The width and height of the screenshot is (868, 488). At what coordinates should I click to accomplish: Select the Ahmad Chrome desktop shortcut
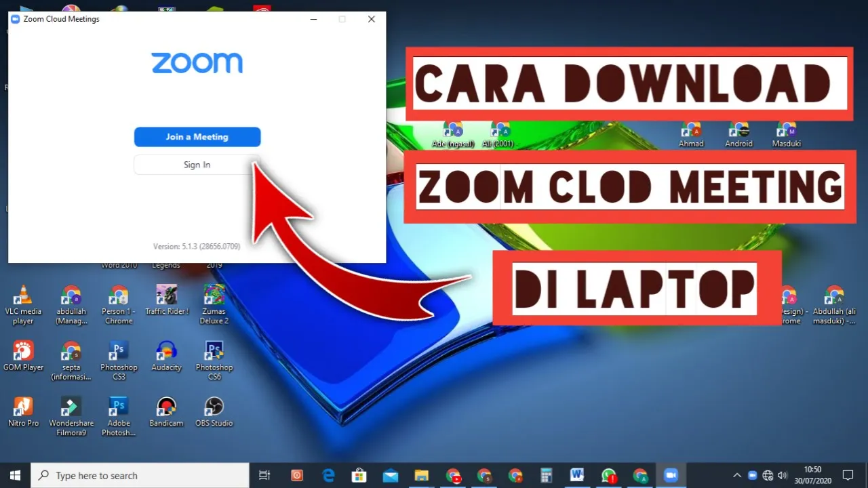point(692,134)
